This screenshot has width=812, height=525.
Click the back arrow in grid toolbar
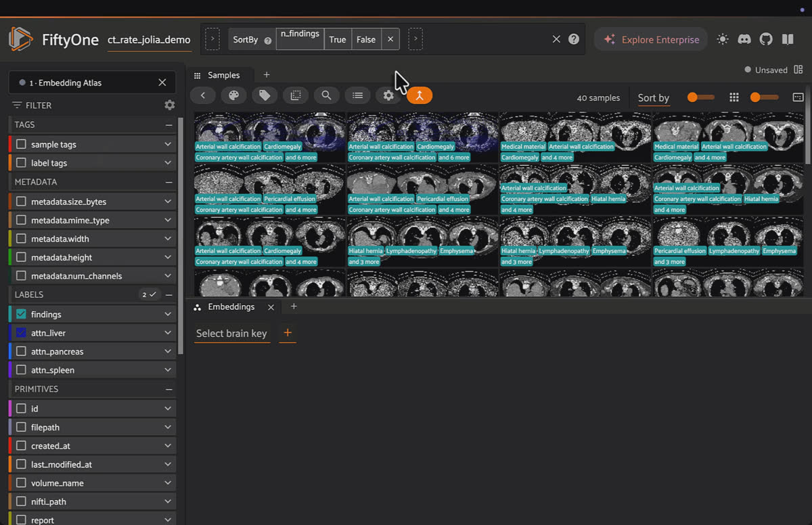203,95
